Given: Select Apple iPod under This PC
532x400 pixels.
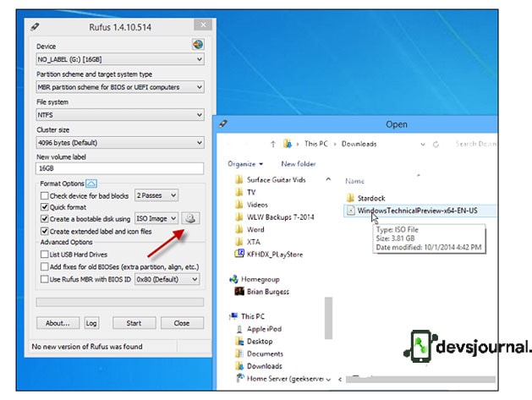Looking at the screenshot, I should (259, 329).
